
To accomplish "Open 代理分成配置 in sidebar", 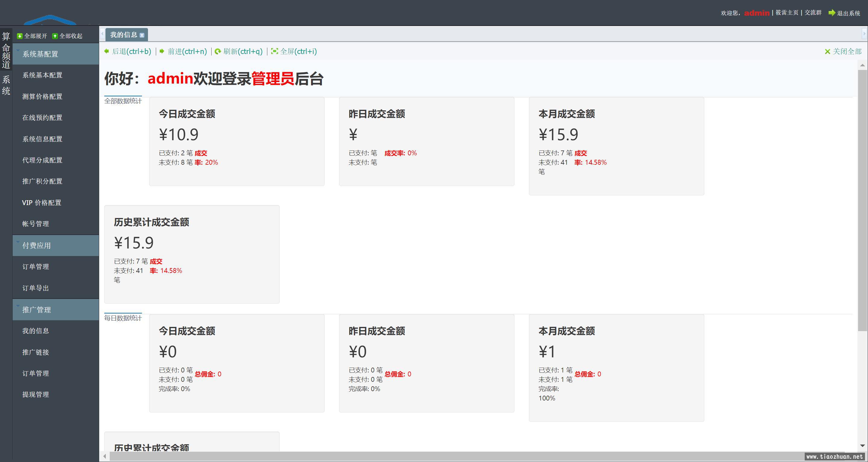I will 42,160.
